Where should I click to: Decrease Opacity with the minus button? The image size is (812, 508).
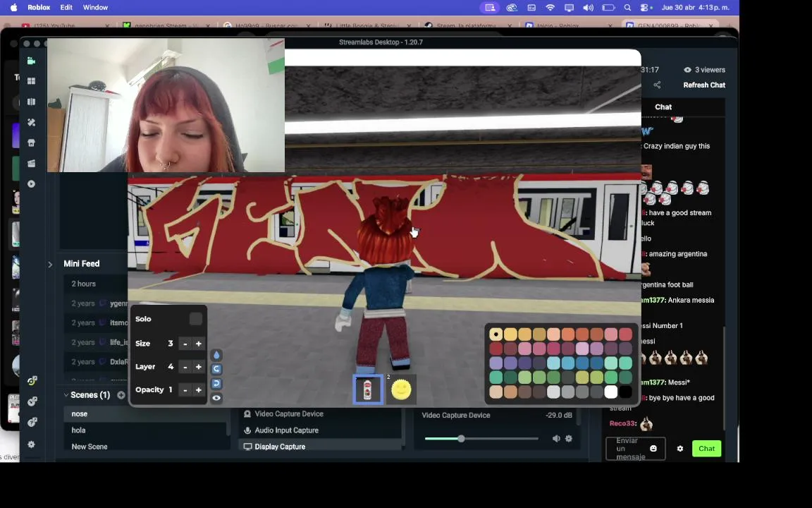[x=185, y=389]
